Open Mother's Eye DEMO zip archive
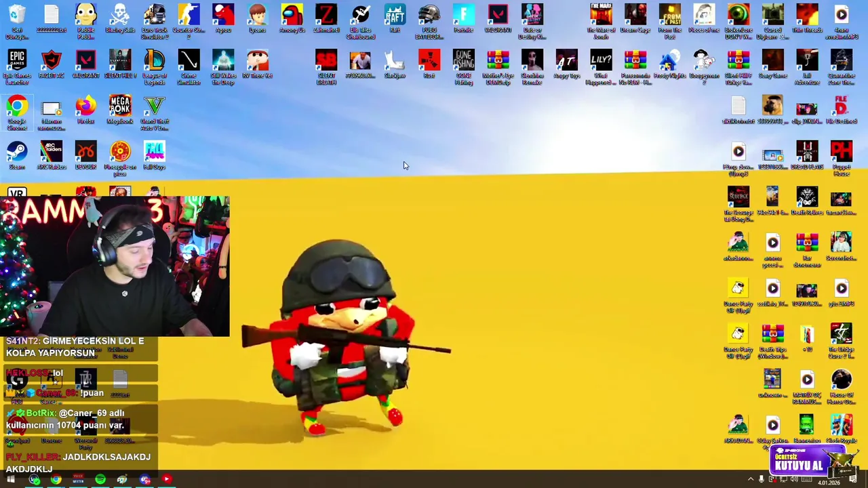The height and width of the screenshot is (488, 868). tap(498, 66)
